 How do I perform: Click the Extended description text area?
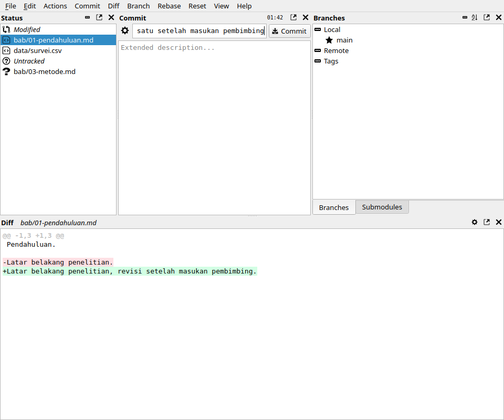(x=214, y=128)
